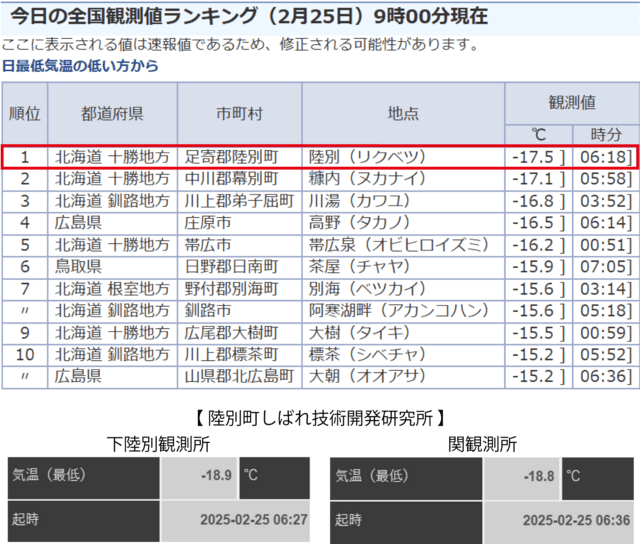640x544 pixels.
Task: Click the 下陸別観測所 station title
Action: [159, 444]
